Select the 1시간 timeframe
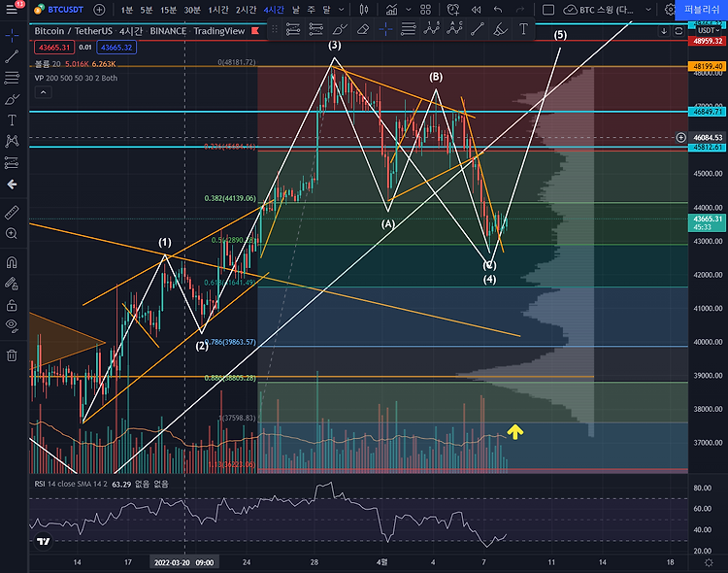The image size is (728, 573). [x=218, y=10]
